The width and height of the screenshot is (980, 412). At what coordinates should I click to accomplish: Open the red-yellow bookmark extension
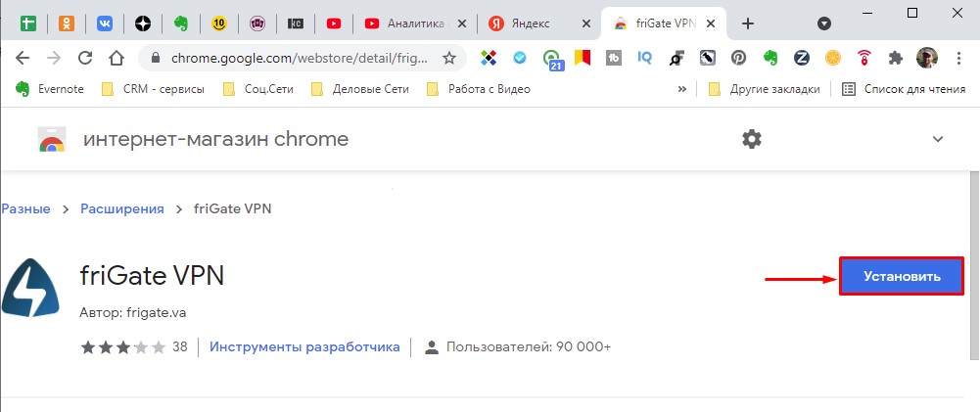[583, 58]
